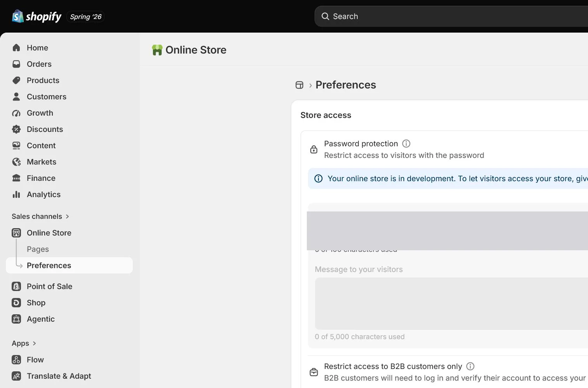Click the breadcrumb store icon before Preferences

[299, 85]
